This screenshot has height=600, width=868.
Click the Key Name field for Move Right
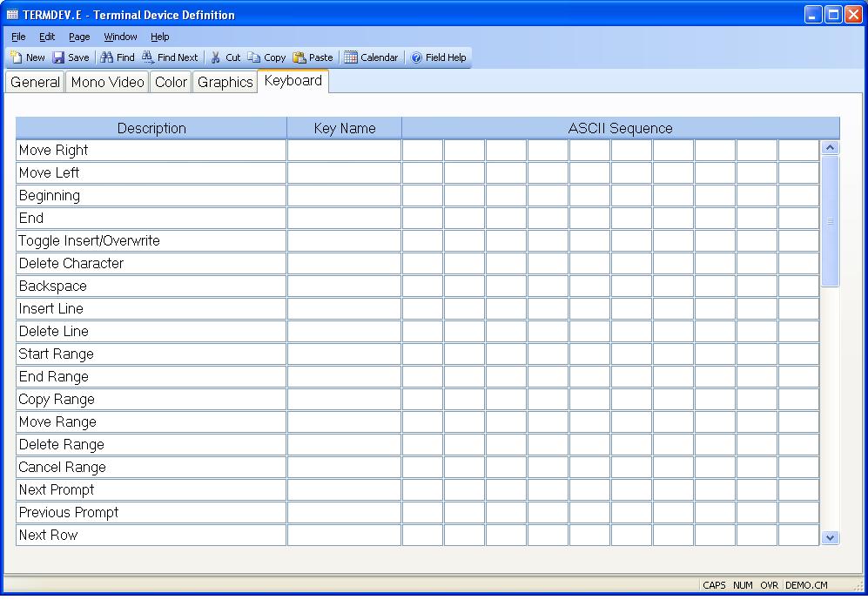click(344, 151)
